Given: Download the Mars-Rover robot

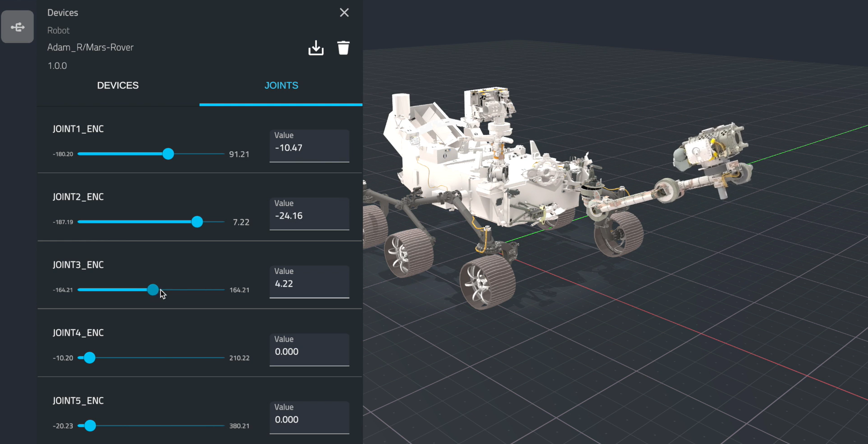Looking at the screenshot, I should pyautogui.click(x=316, y=48).
